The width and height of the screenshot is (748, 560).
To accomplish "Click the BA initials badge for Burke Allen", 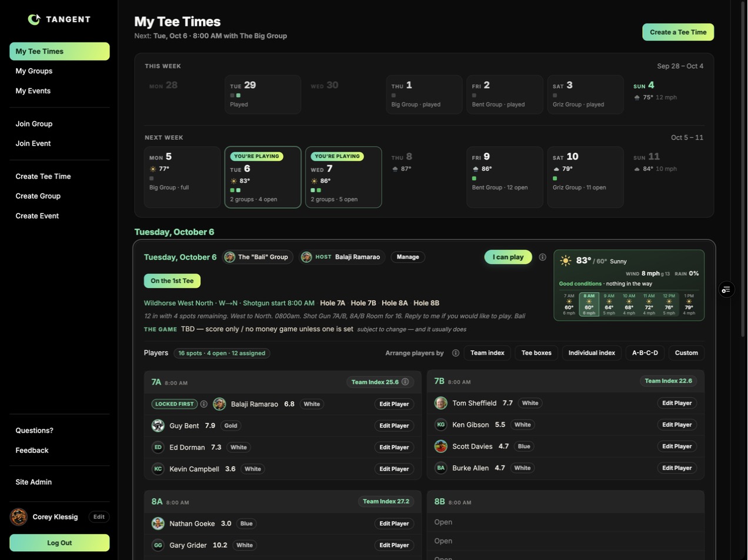I will tap(441, 468).
